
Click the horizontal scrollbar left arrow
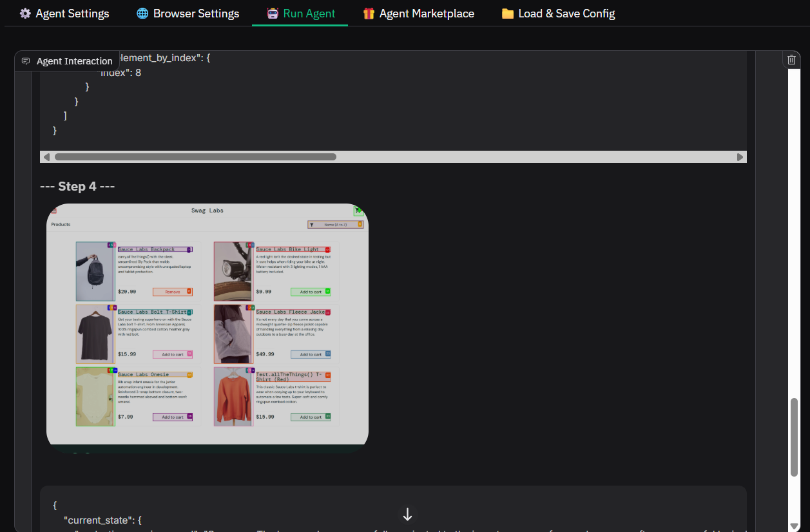tap(46, 157)
